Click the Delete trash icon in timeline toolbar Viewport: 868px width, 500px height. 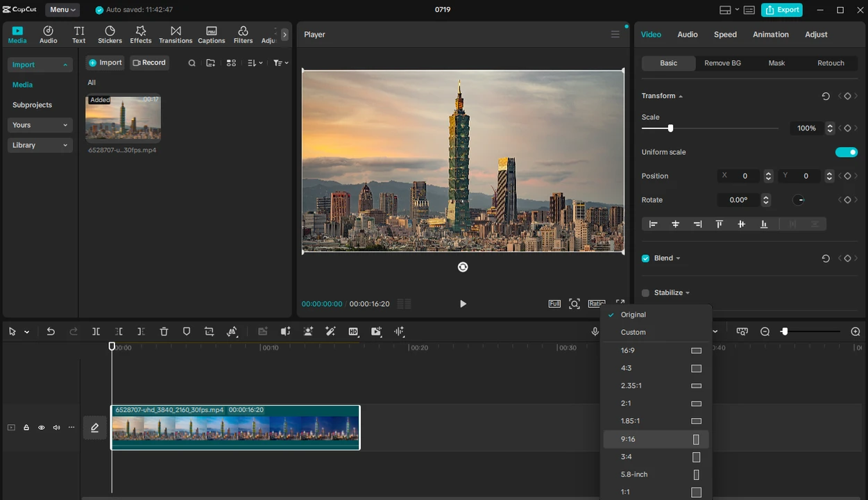[x=164, y=332]
